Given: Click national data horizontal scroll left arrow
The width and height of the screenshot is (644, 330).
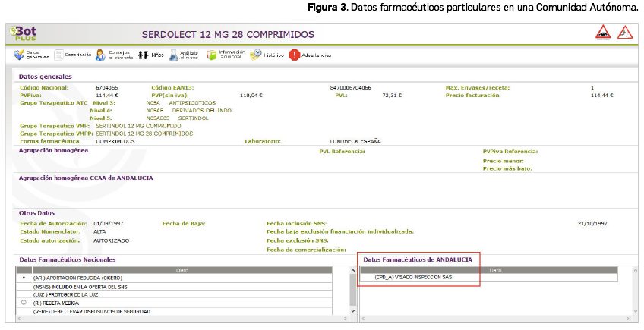Looking at the screenshot, I should tap(18, 319).
